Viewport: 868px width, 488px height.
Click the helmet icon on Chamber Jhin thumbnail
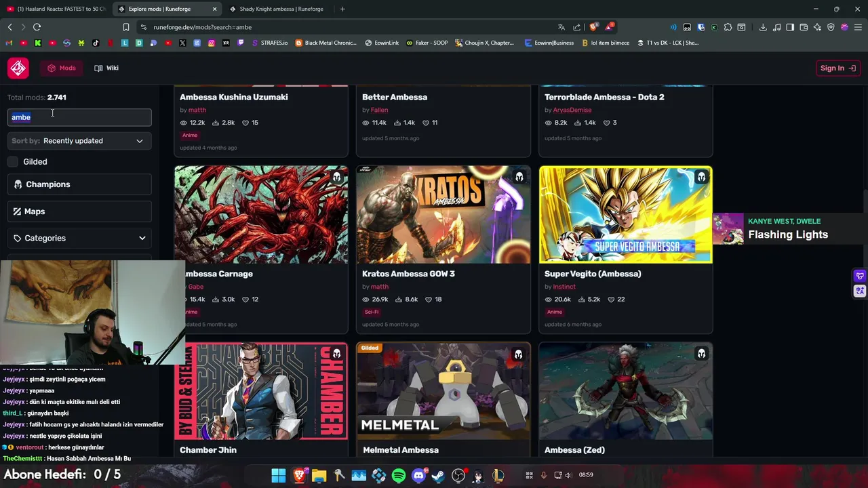[x=337, y=354]
